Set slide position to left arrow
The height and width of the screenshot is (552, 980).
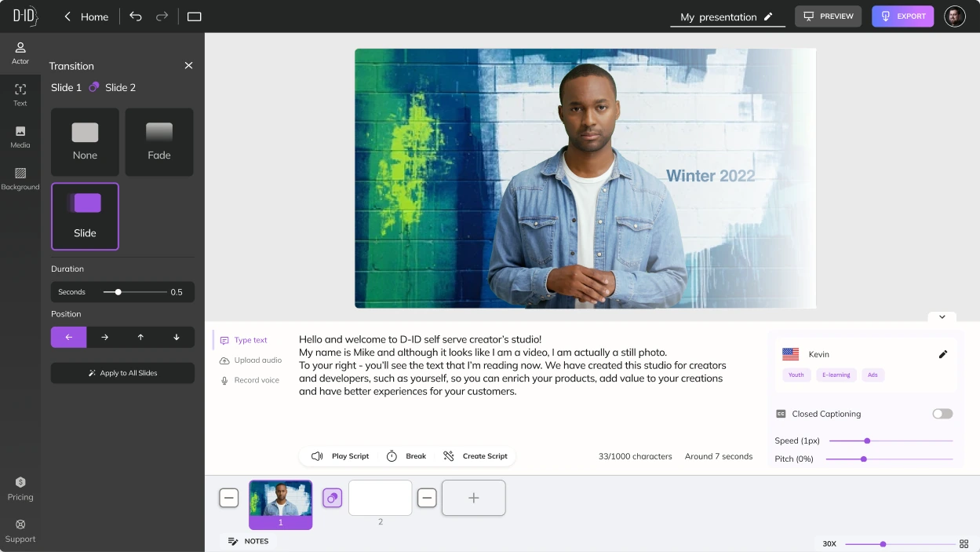(69, 337)
